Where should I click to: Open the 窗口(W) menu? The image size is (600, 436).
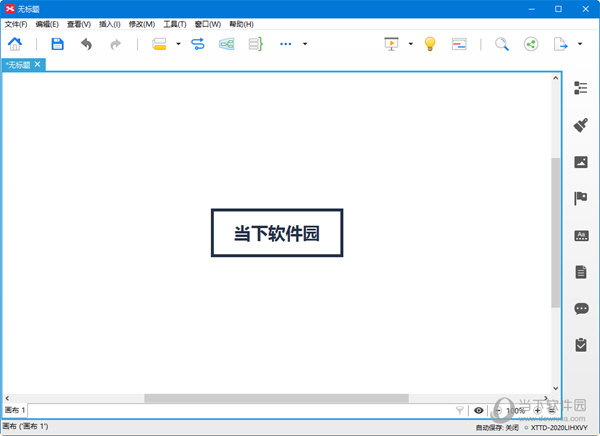click(x=208, y=24)
